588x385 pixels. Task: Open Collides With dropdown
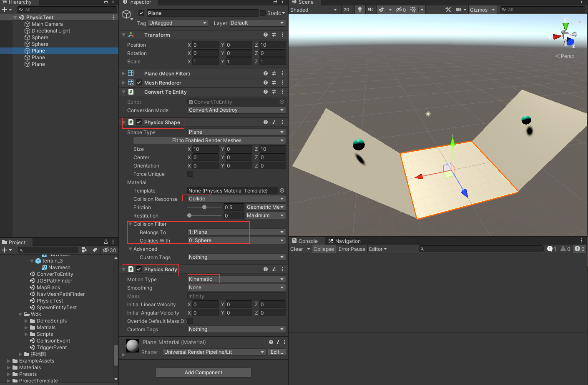pos(236,240)
